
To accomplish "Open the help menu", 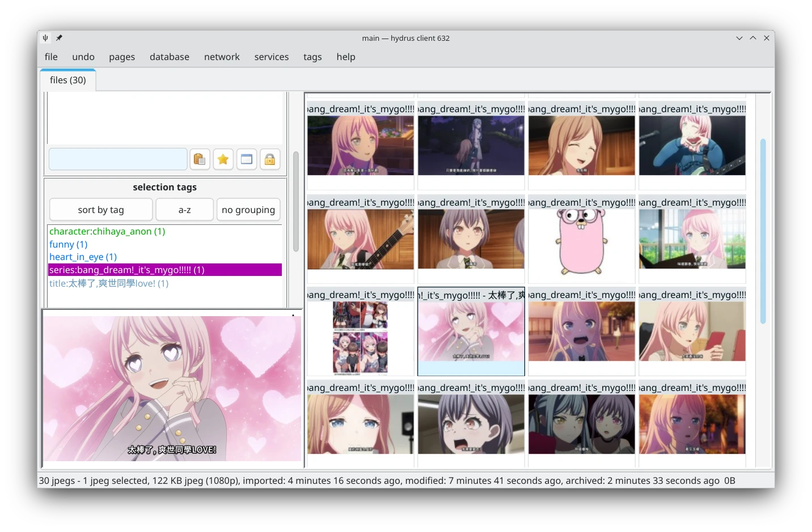I will pyautogui.click(x=345, y=57).
